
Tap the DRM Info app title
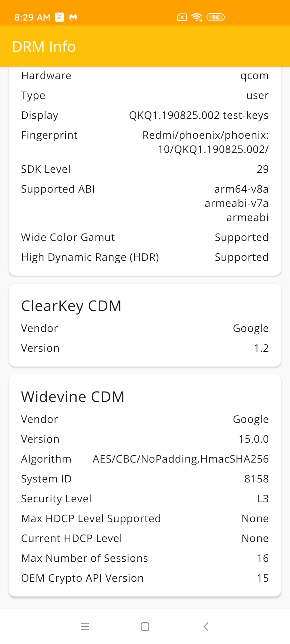(x=44, y=46)
